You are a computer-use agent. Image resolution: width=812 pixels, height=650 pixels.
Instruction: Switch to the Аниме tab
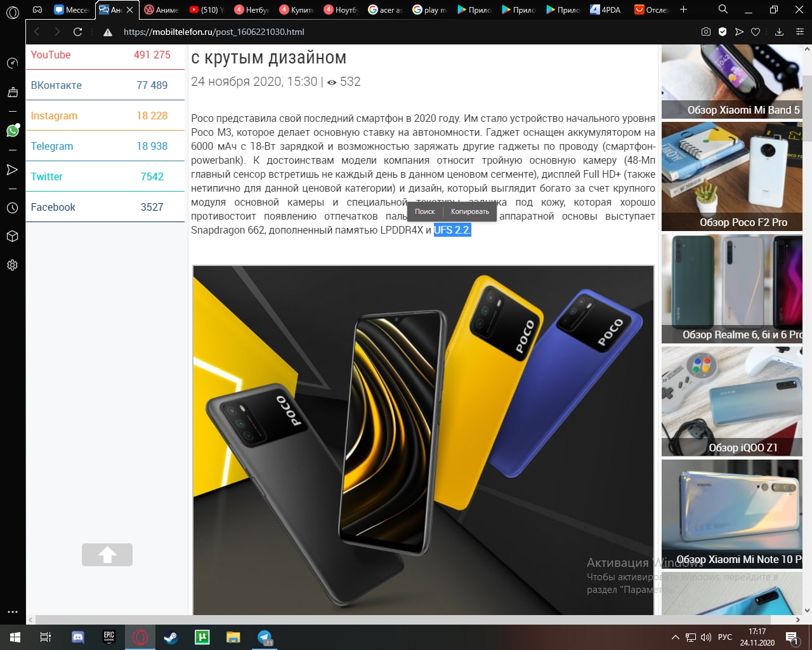pyautogui.click(x=162, y=10)
